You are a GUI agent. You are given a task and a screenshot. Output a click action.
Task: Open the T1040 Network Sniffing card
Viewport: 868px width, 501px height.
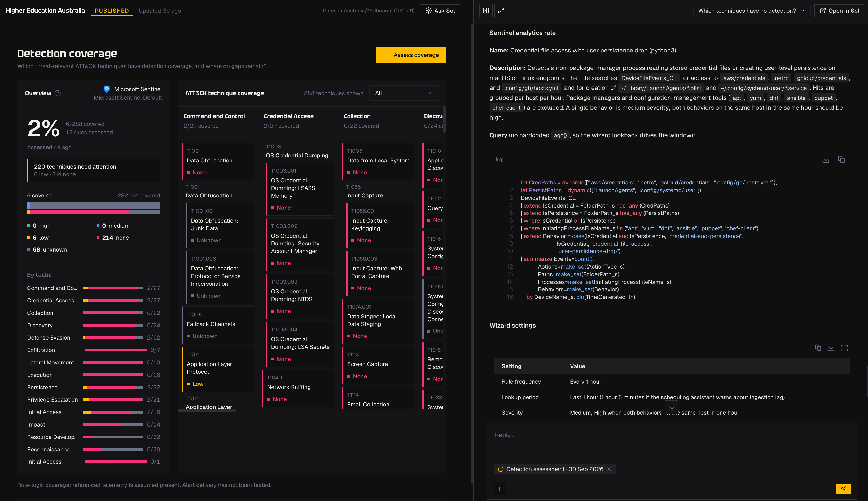298,388
